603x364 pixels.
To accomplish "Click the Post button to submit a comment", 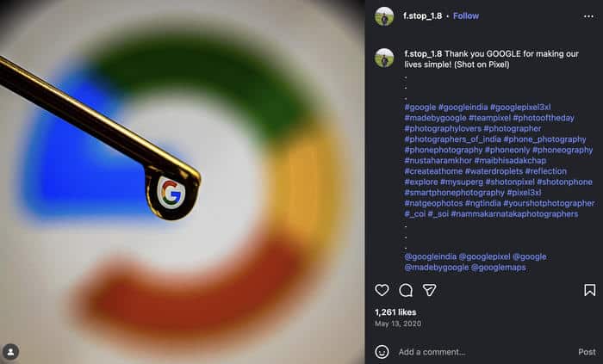I will (x=587, y=351).
